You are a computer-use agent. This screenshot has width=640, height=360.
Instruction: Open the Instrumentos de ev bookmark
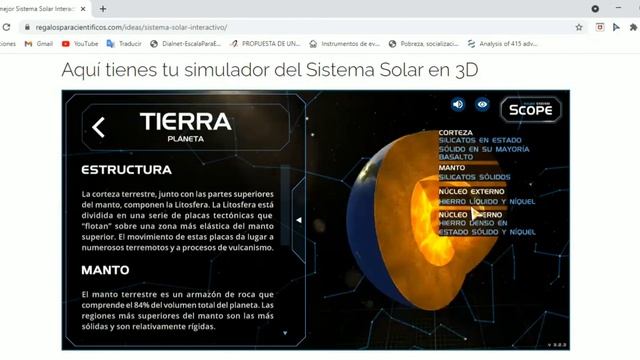click(x=344, y=44)
